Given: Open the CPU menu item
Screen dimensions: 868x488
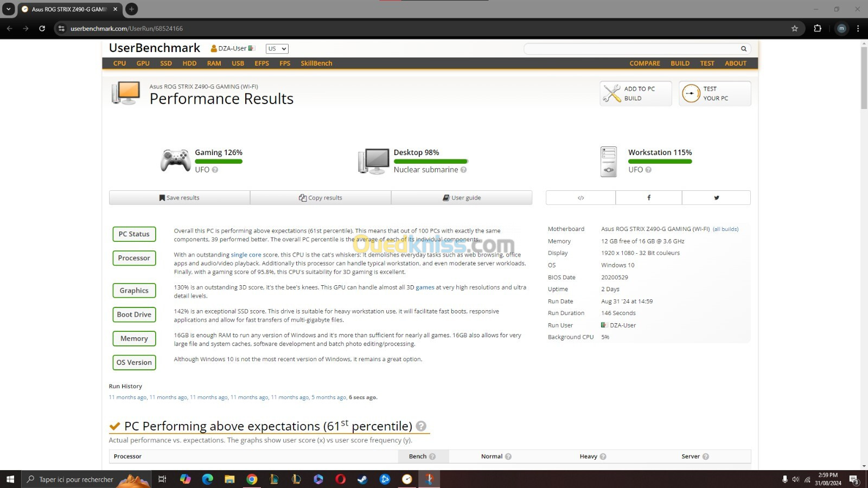Looking at the screenshot, I should pos(119,63).
